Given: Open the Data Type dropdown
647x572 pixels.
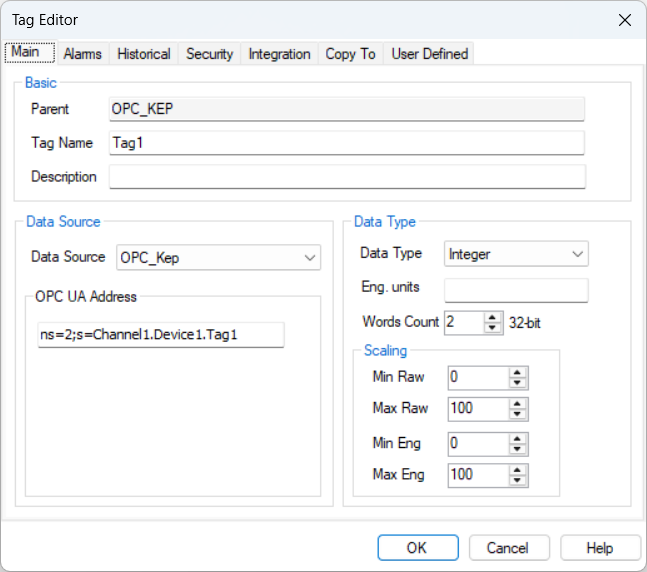Looking at the screenshot, I should [x=577, y=255].
